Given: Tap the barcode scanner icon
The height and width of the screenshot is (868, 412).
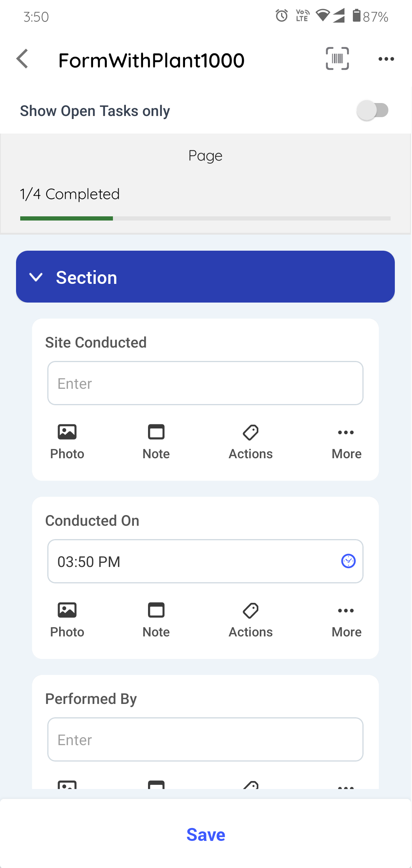Looking at the screenshot, I should tap(337, 59).
